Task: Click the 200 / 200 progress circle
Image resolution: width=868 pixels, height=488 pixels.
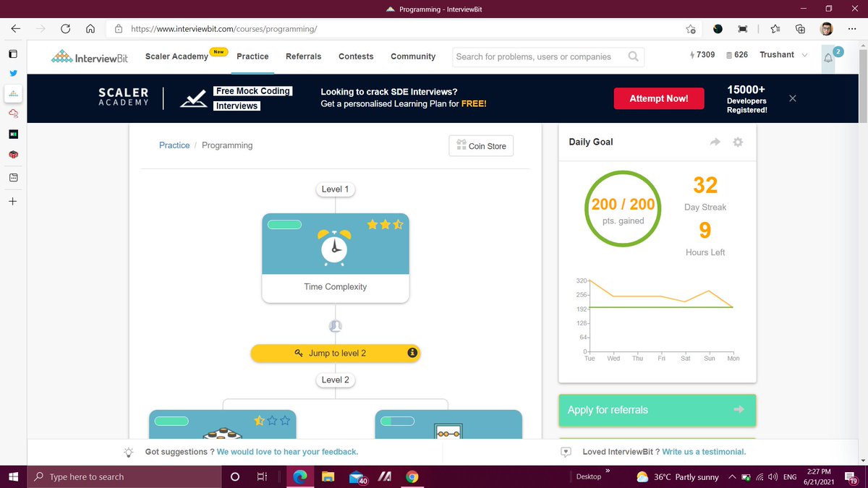Action: [623, 209]
